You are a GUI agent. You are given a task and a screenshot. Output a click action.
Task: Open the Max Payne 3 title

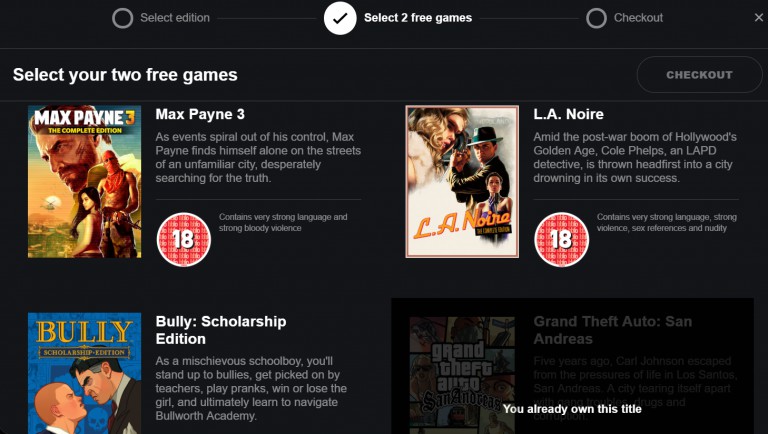200,114
